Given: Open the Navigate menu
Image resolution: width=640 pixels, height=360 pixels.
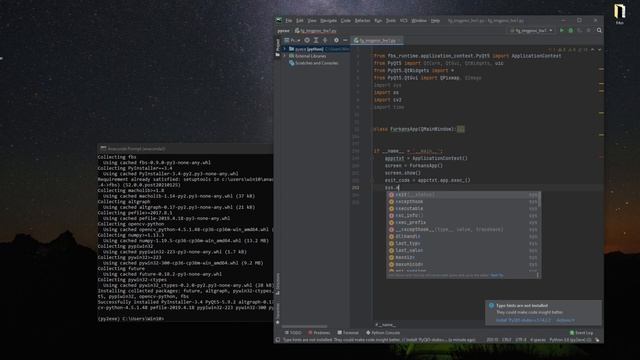Looking at the screenshot, I should (x=328, y=20).
